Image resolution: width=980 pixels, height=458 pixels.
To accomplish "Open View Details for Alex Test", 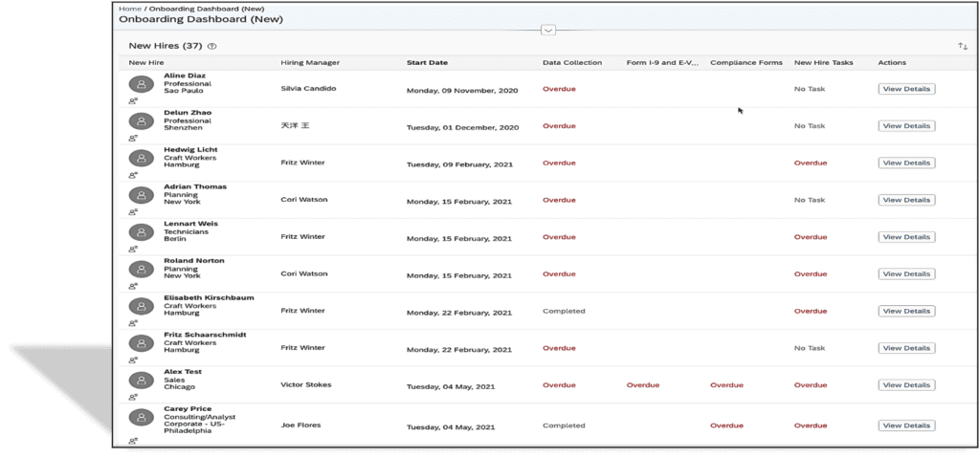I will click(906, 385).
